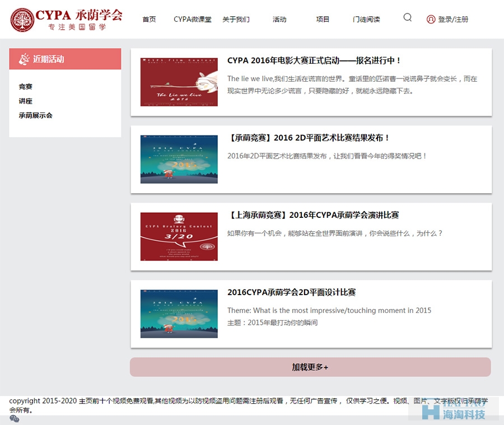The image size is (504, 425).
Task: Open the CYPA微课堂 menu item
Action: (x=193, y=19)
